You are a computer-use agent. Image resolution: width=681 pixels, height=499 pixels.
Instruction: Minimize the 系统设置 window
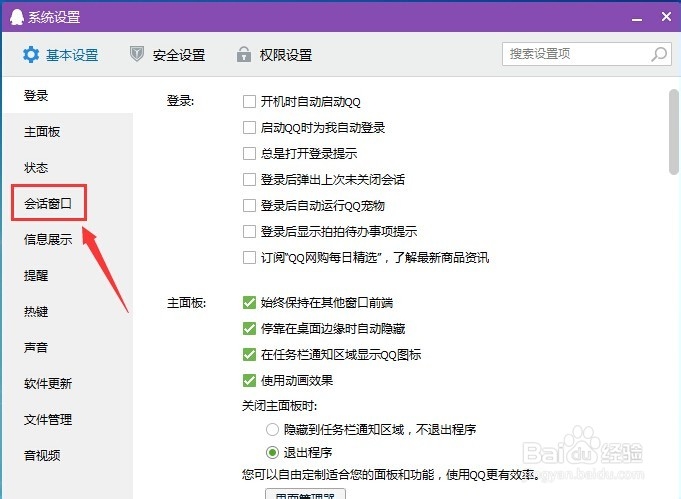(x=637, y=18)
